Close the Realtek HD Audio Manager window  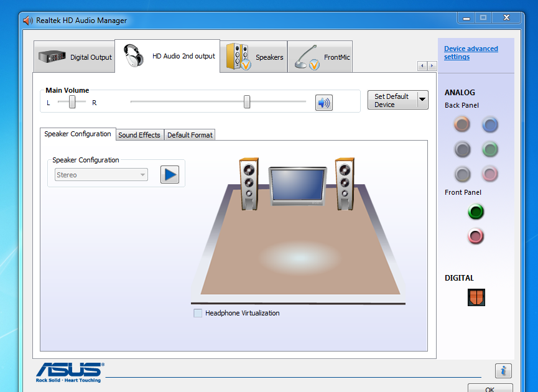pos(506,18)
